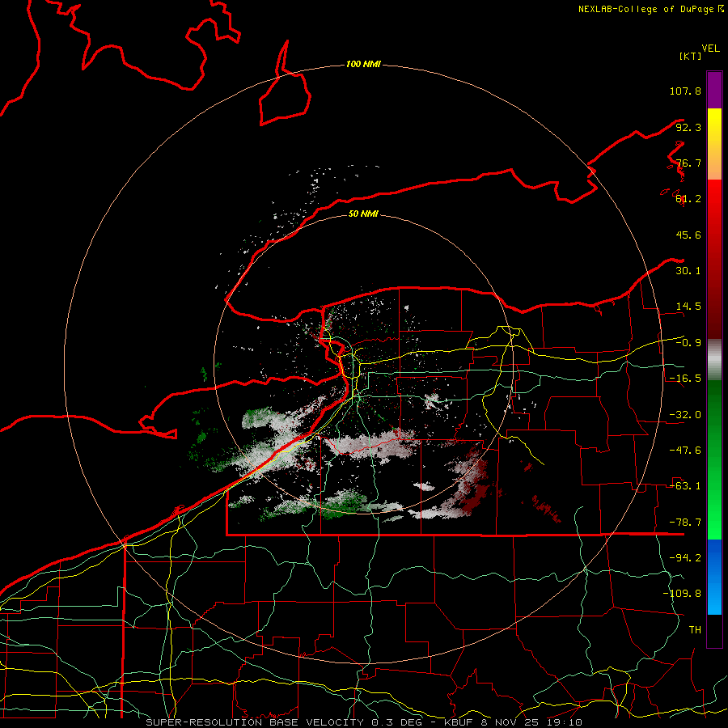The image size is (728, 728).
Task: Click the -16.5 velocity scale value
Action: pyautogui.click(x=685, y=379)
